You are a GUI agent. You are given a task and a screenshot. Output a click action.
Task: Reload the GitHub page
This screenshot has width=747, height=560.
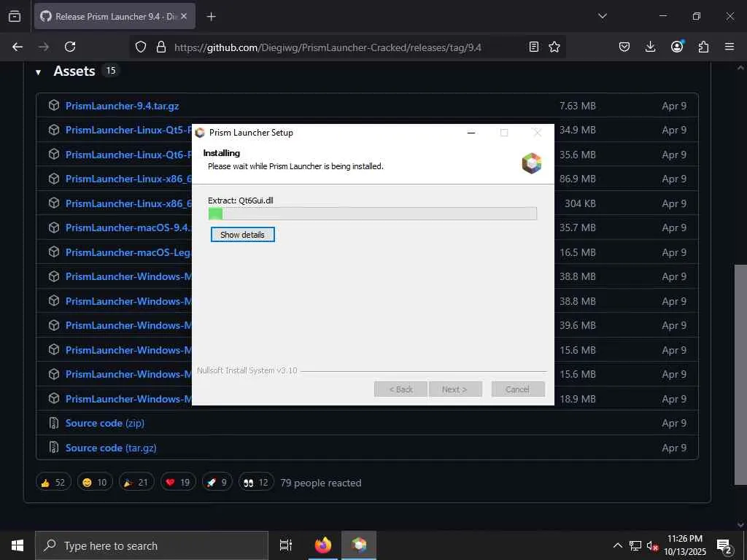70,47
